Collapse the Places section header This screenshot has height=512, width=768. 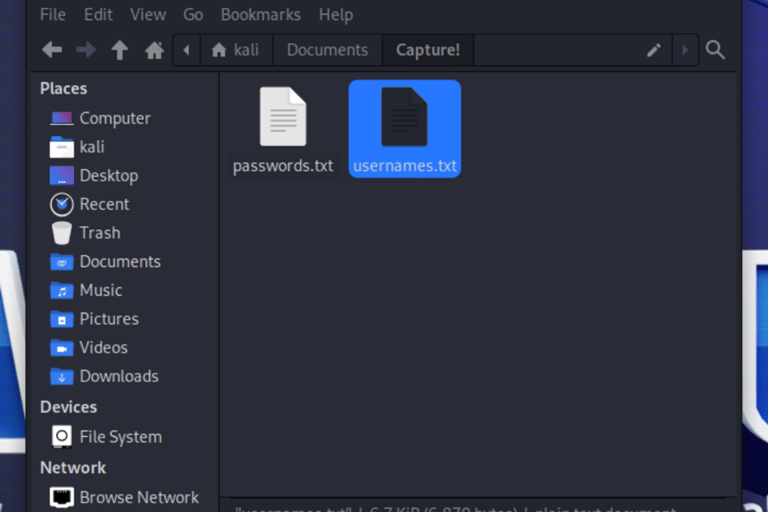tap(64, 89)
